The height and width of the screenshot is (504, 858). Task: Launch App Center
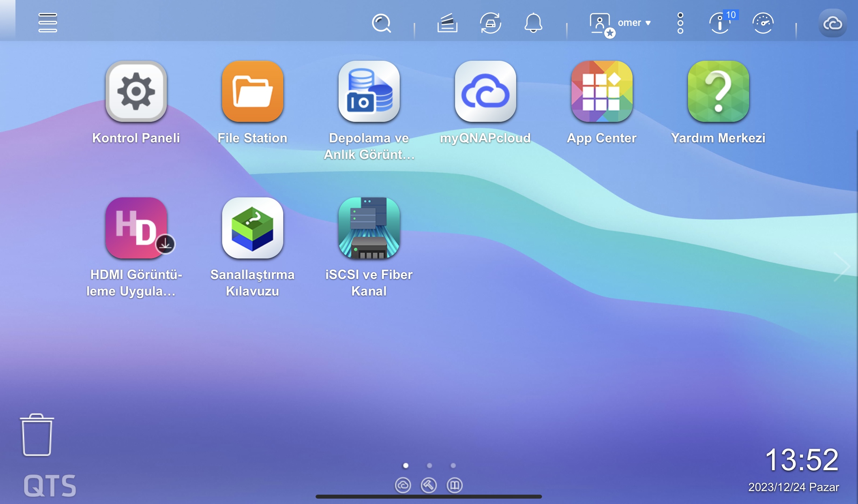point(602,91)
